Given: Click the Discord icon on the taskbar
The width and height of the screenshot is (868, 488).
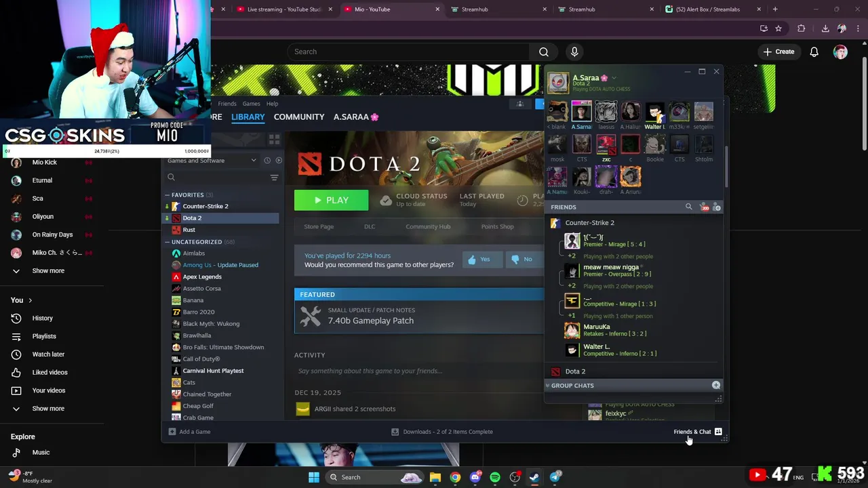Looking at the screenshot, I should point(475,477).
